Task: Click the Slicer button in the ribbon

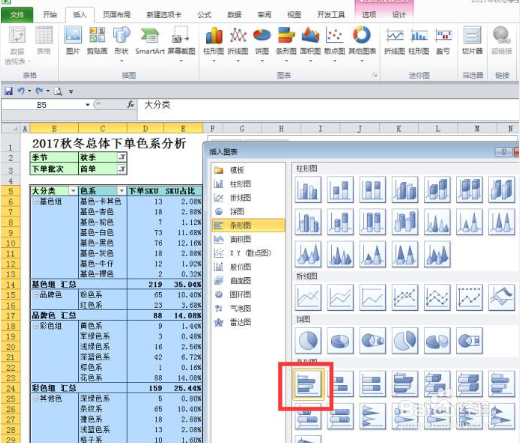Action: 472,41
